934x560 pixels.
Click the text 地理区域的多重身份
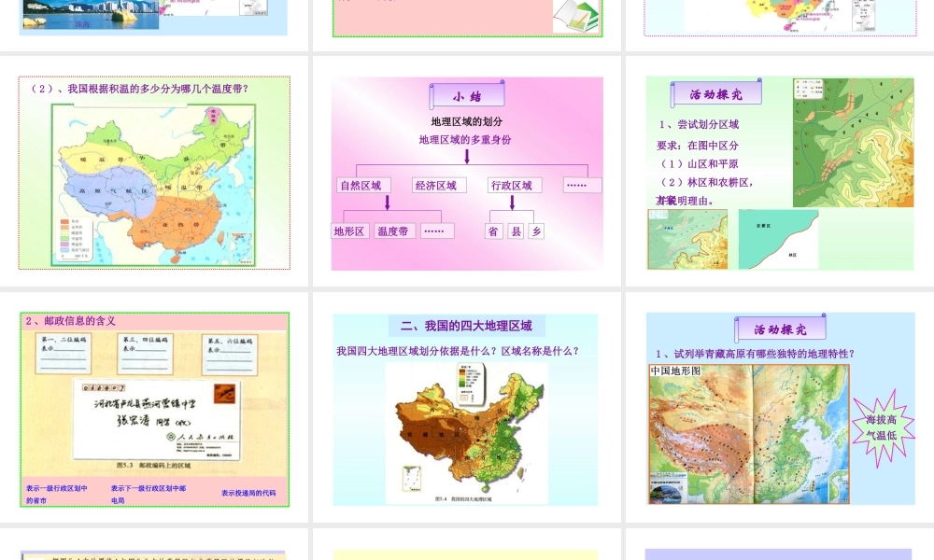coord(465,140)
